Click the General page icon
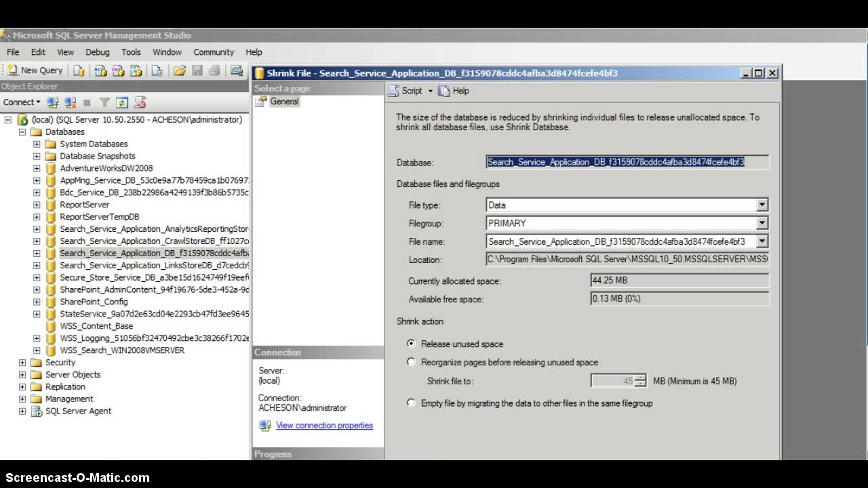868x488 pixels. (x=261, y=102)
